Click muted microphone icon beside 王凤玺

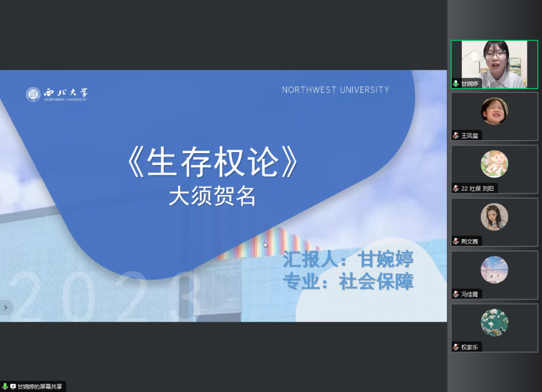[456, 136]
